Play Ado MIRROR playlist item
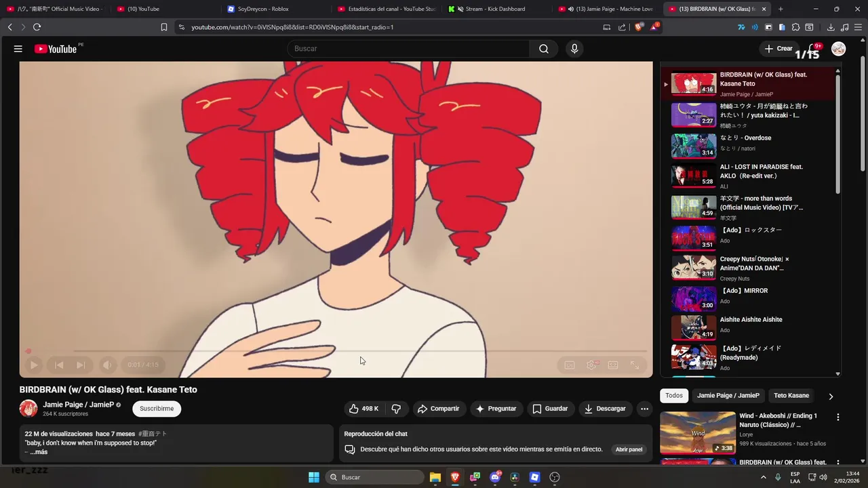 (749, 298)
